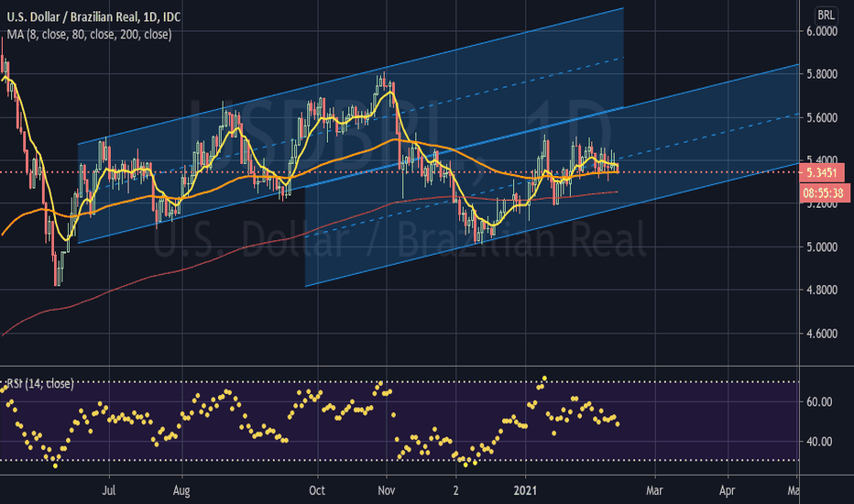This screenshot has width=854, height=504.
Task: Click the RSI 60.00 axis label
Action: click(819, 402)
